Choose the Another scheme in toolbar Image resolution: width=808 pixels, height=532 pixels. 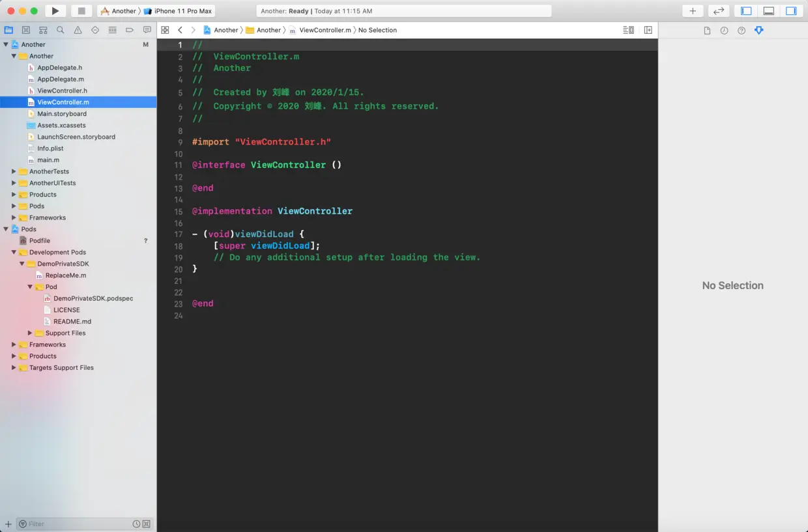tap(119, 11)
